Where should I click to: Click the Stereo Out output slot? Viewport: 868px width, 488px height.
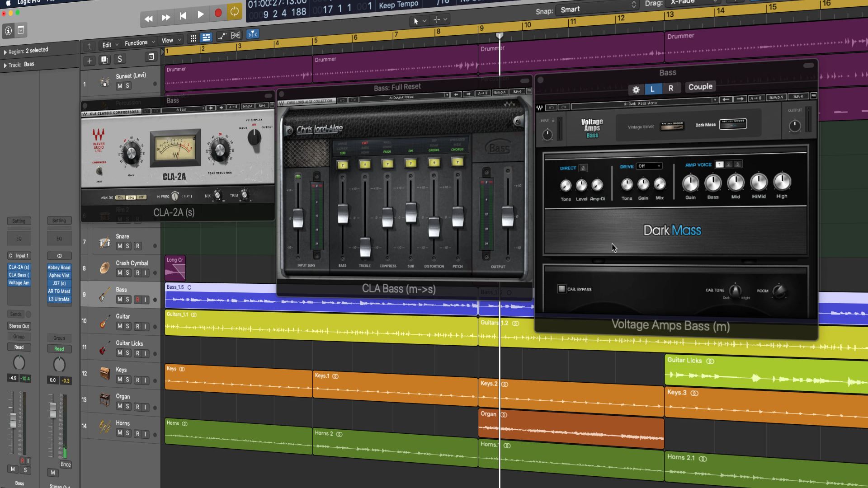coord(19,326)
